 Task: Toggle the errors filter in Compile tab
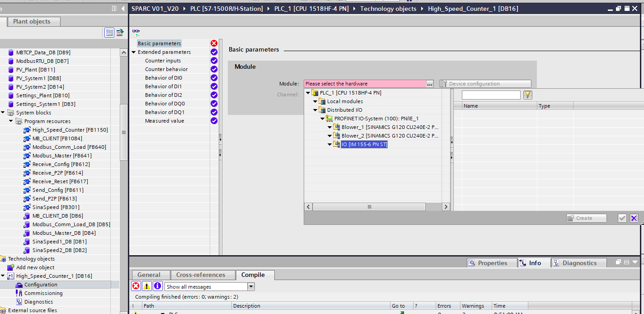(x=136, y=286)
